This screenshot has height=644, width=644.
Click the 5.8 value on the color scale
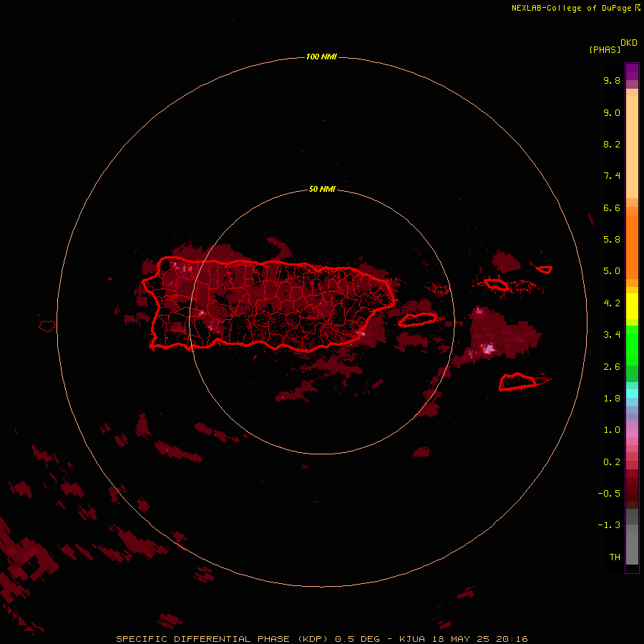click(x=612, y=240)
